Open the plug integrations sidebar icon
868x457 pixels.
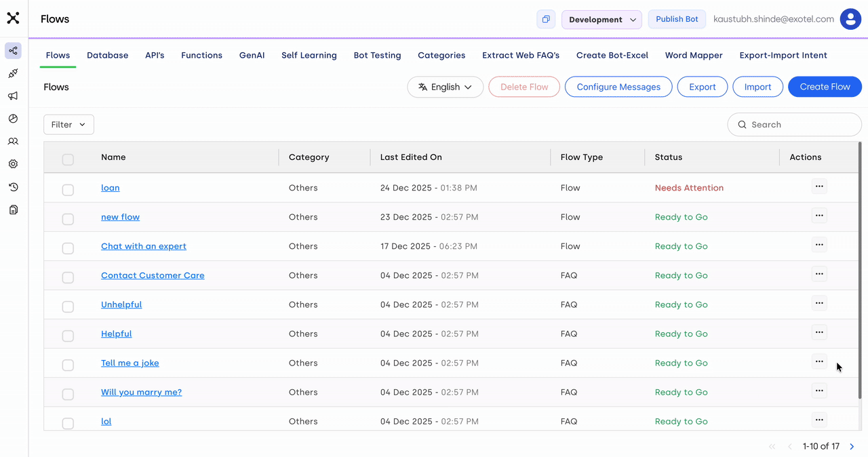click(13, 73)
